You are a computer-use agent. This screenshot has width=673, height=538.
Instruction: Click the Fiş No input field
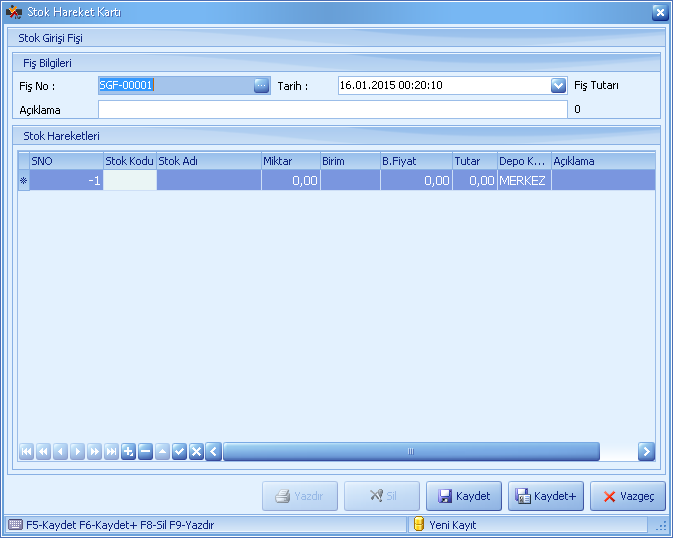(175, 86)
